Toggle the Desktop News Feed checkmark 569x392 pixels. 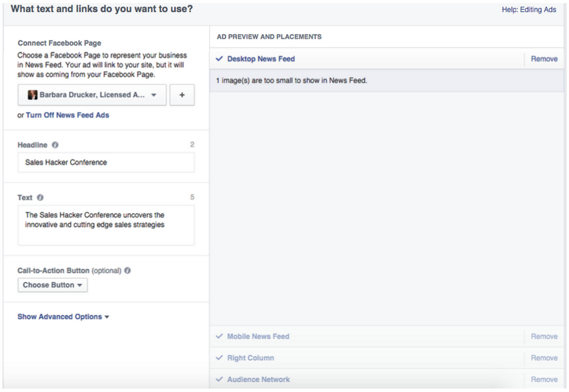tap(219, 59)
